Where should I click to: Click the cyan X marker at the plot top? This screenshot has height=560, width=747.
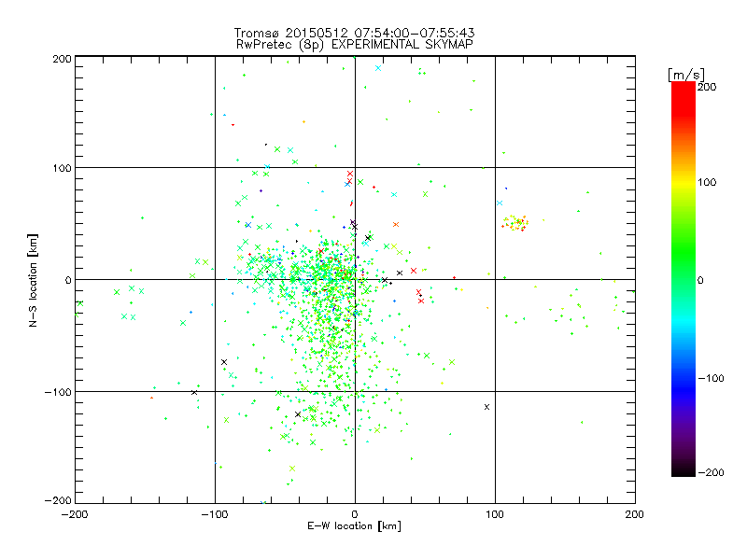378,68
